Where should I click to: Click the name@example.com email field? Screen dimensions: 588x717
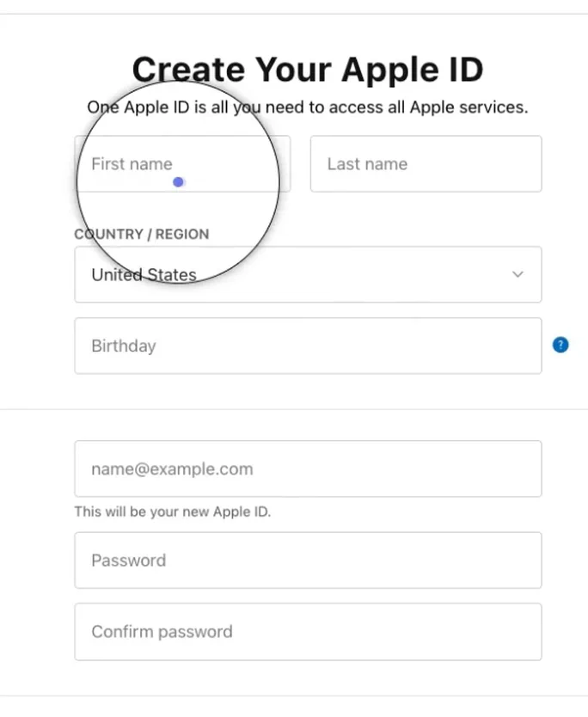(x=308, y=469)
